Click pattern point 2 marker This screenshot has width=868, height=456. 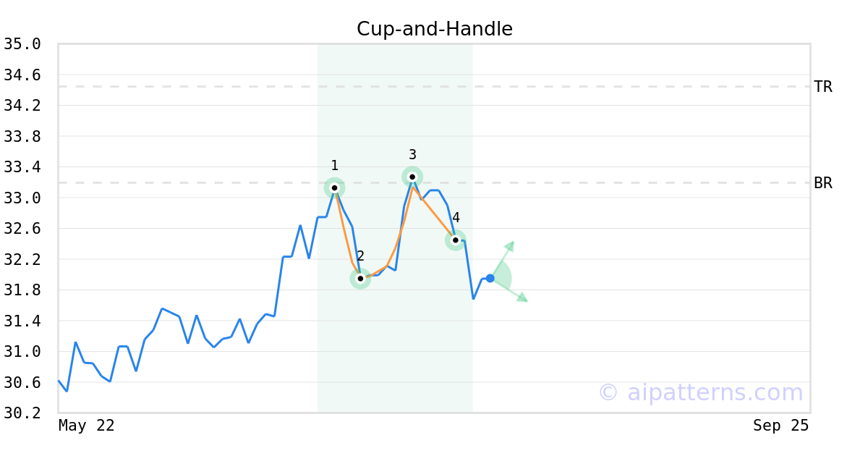(x=360, y=278)
